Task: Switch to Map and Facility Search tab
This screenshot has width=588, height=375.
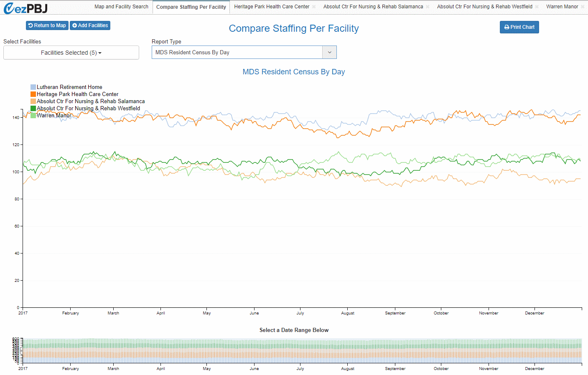Action: (x=121, y=7)
